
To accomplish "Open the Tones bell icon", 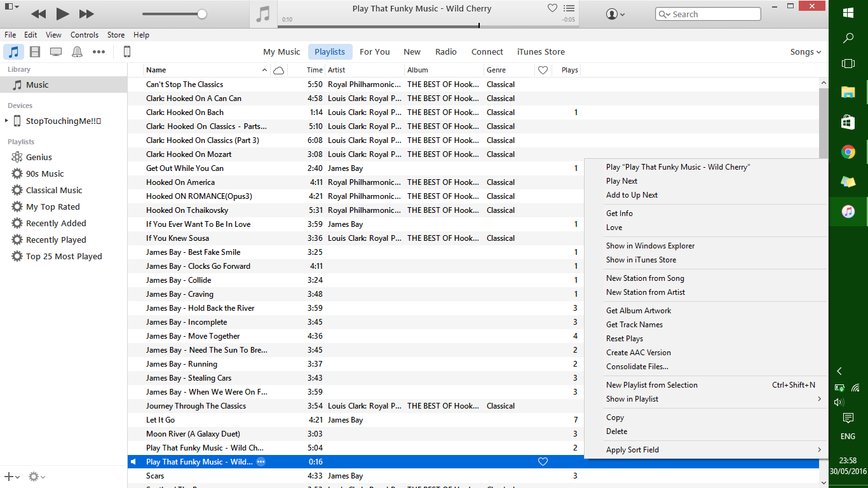I will click(x=77, y=52).
